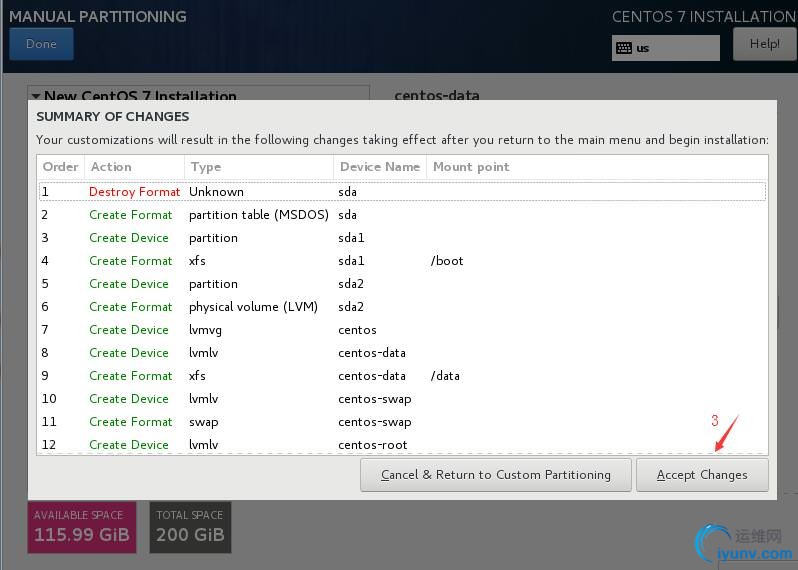Screen dimensions: 798x570
Task: Select row 7 lvmvg centos
Action: point(402,330)
